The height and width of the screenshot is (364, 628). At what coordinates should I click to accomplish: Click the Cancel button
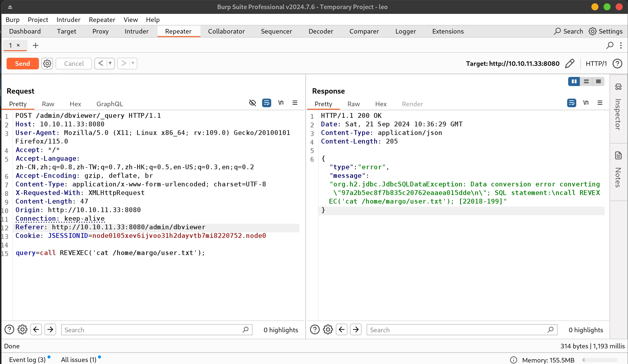[74, 64]
